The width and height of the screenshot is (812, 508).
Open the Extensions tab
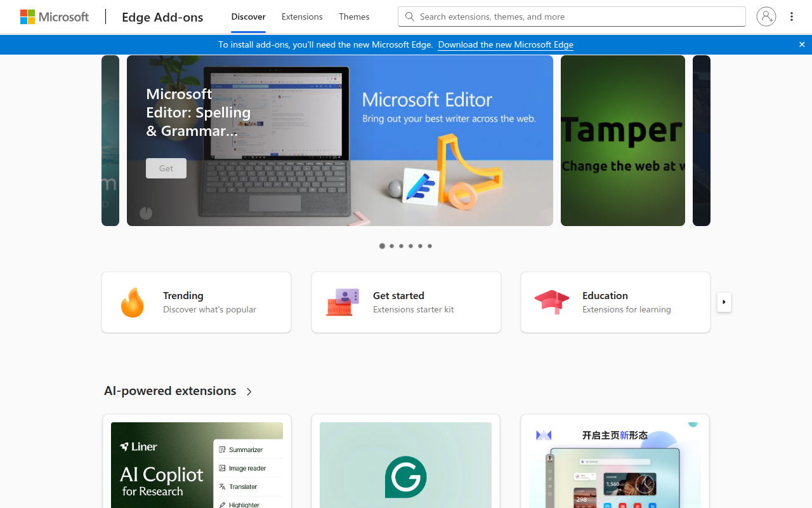click(x=302, y=17)
